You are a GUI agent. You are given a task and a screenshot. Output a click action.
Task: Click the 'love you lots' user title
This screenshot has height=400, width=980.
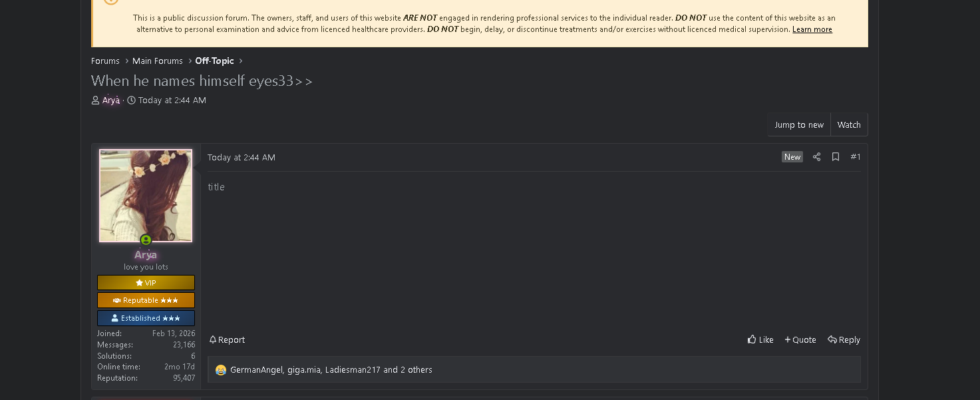click(x=146, y=267)
